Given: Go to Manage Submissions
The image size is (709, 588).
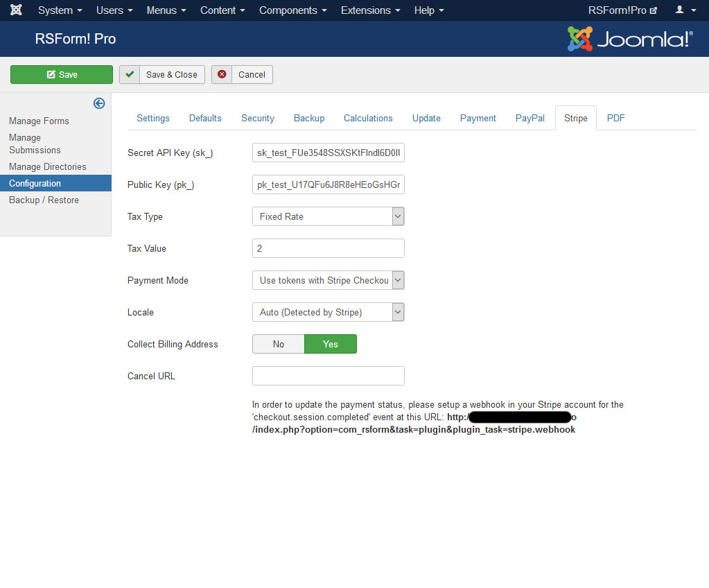Looking at the screenshot, I should tap(35, 144).
